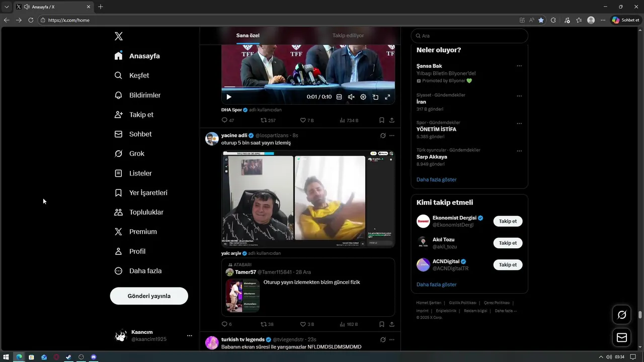Open Grok from the sidebar
The height and width of the screenshot is (362, 644).
pos(130,153)
